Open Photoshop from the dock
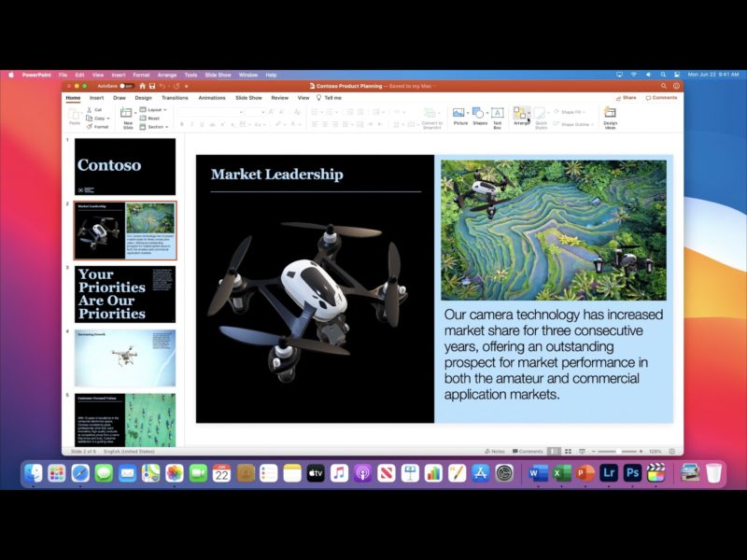The image size is (747, 560). coord(632,473)
